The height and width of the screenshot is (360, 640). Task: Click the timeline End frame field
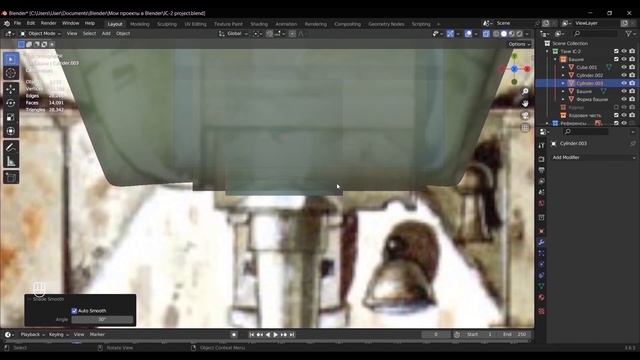pyautogui.click(x=515, y=334)
